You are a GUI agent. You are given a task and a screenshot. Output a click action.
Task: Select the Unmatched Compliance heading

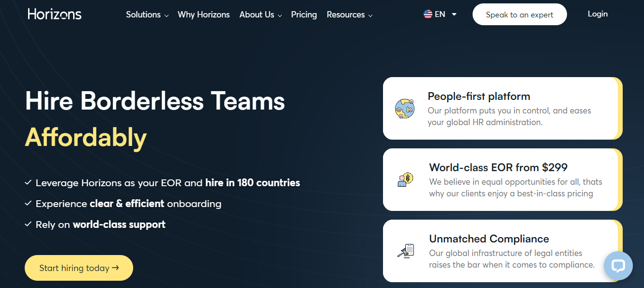pyautogui.click(x=489, y=239)
